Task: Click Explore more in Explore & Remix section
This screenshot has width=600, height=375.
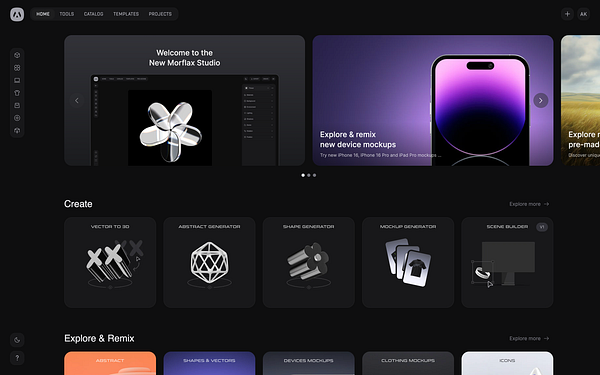Action: pyautogui.click(x=525, y=338)
